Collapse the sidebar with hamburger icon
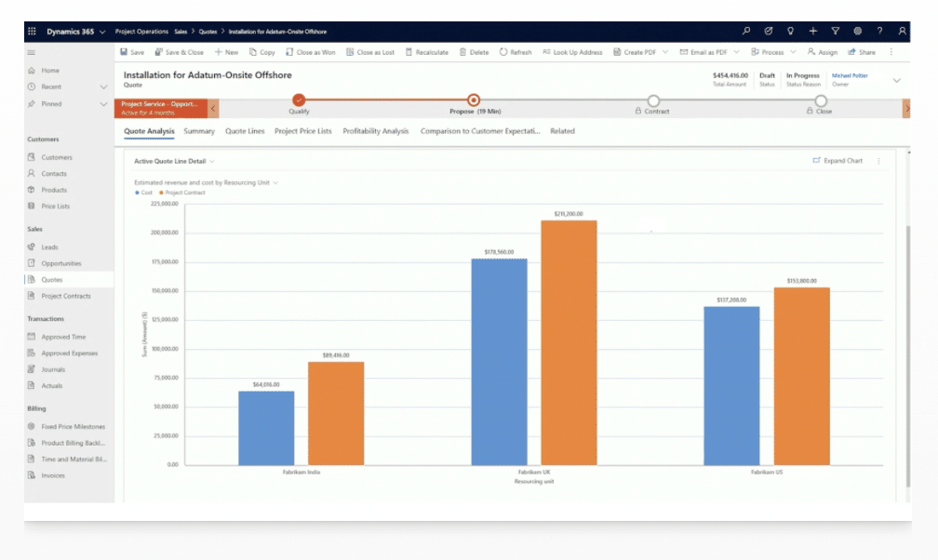Image resolution: width=938 pixels, height=560 pixels. point(31,53)
